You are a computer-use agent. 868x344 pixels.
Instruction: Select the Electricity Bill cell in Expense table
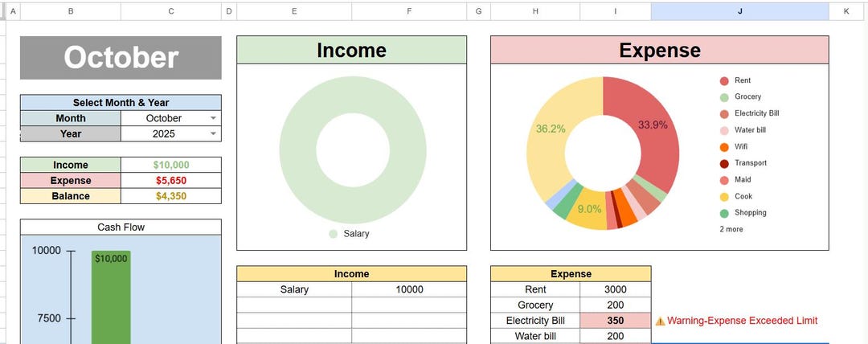535,320
